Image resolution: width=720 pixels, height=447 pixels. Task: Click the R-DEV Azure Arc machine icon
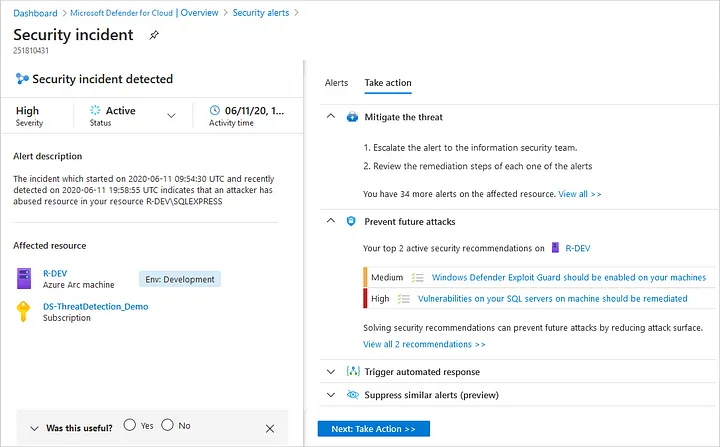pos(24,278)
